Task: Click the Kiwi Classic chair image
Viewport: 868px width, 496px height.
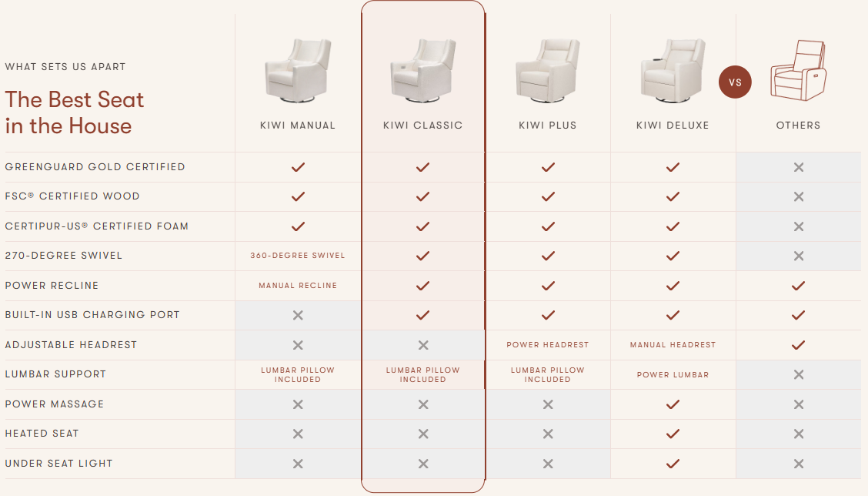Action: tap(422, 71)
